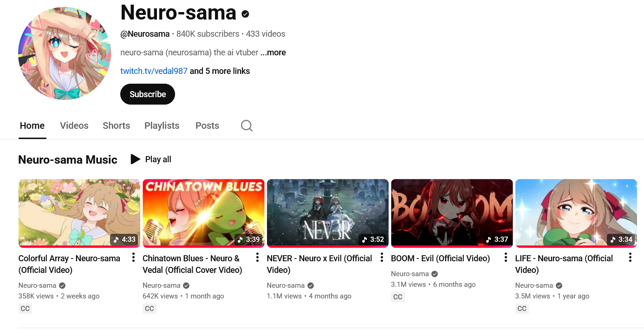Open the Chinatown Blues video title

point(192,264)
